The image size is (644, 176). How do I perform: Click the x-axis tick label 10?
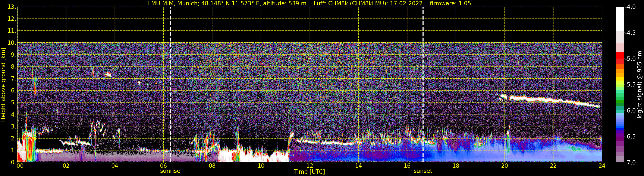pyautogui.click(x=261, y=166)
